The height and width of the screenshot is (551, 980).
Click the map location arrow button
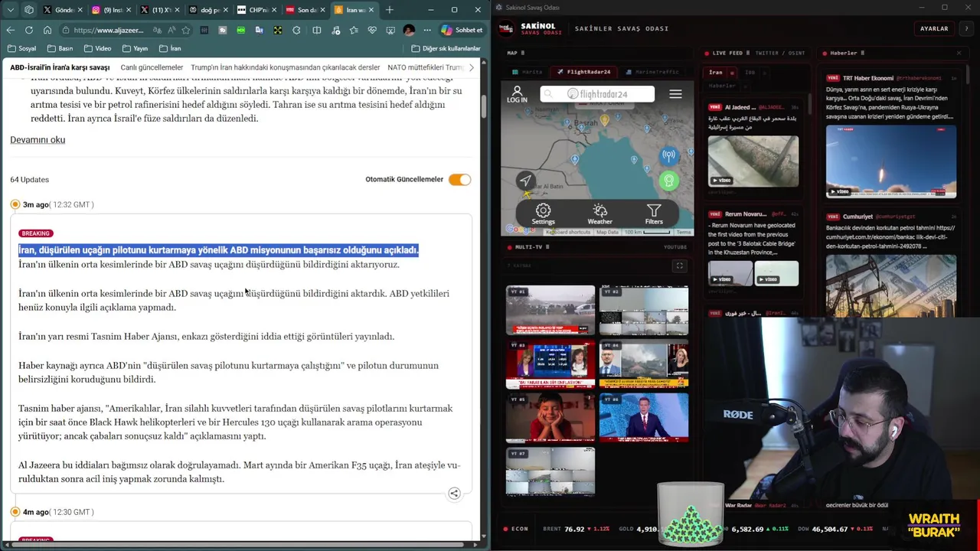pos(525,181)
